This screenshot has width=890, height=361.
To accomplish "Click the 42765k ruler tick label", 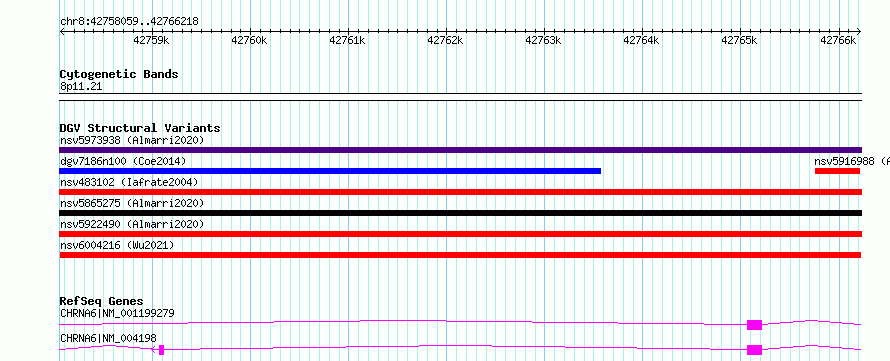I will [x=740, y=40].
